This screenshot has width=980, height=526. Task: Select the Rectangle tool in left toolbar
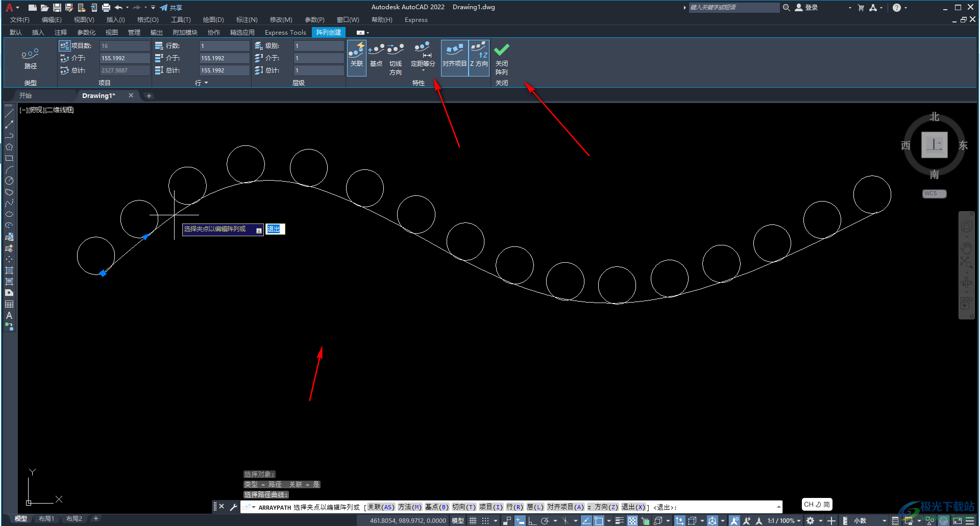coord(9,158)
